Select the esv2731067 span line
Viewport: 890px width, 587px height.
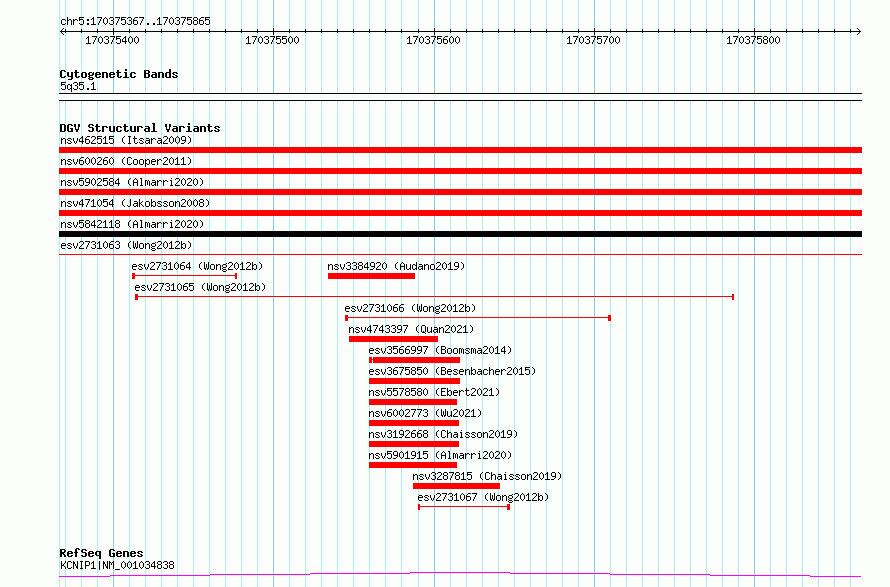pos(464,507)
